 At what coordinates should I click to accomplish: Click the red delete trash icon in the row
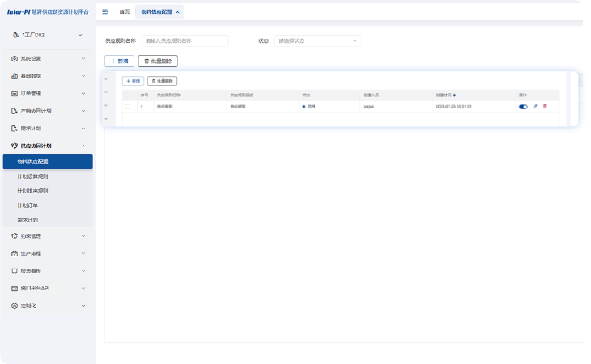[545, 106]
